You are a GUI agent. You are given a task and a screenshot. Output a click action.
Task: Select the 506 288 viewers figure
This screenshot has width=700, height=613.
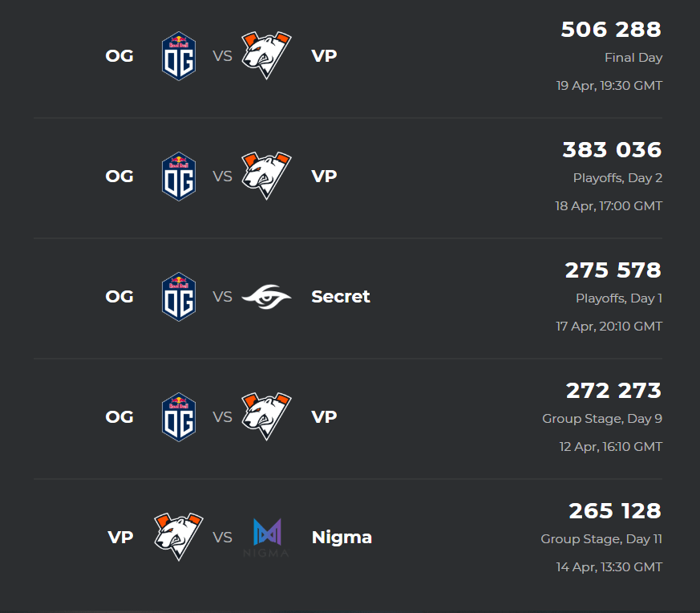[x=611, y=30]
